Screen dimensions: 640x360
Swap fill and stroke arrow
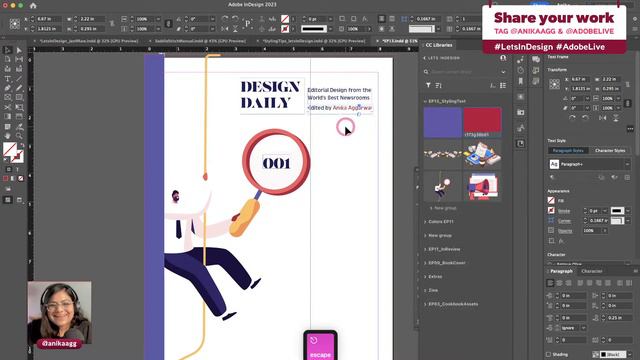22,145
